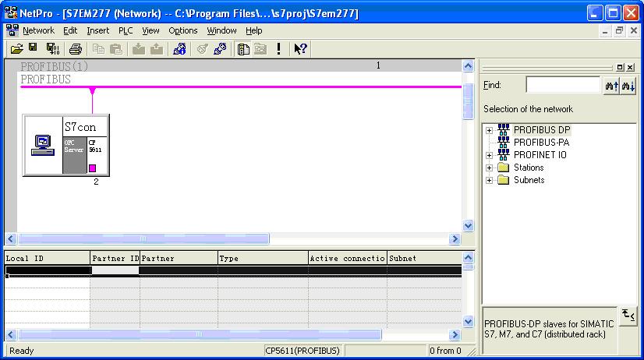This screenshot has width=644, height=360.
Task: Expand the PROFIBUS DP tree node
Action: point(489,131)
